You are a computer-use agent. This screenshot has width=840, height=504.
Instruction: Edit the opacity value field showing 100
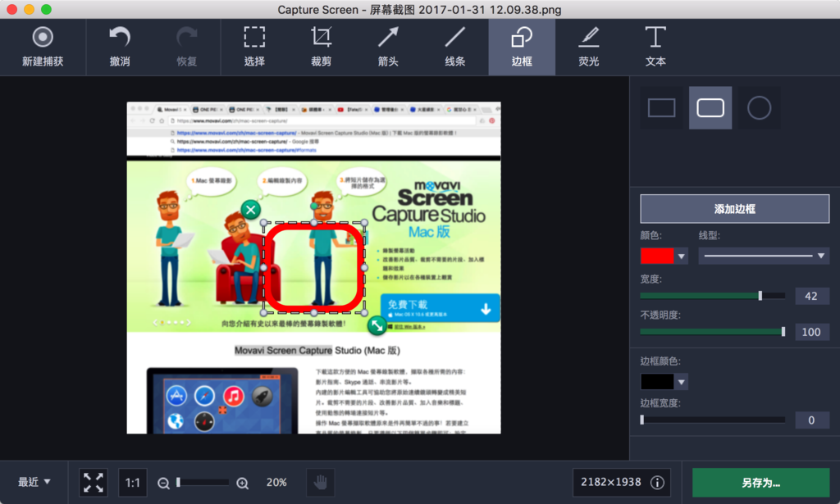811,332
